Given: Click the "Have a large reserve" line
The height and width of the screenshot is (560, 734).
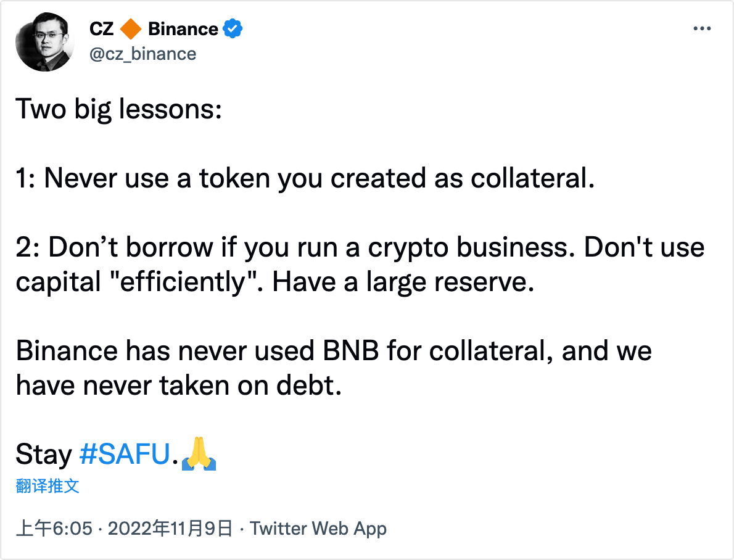Looking at the screenshot, I should [x=402, y=282].
